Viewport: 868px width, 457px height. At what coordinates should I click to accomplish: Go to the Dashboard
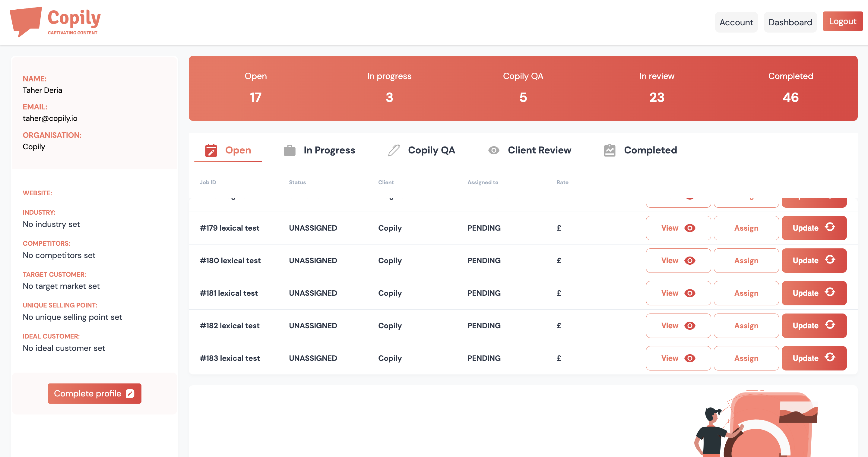coord(790,22)
